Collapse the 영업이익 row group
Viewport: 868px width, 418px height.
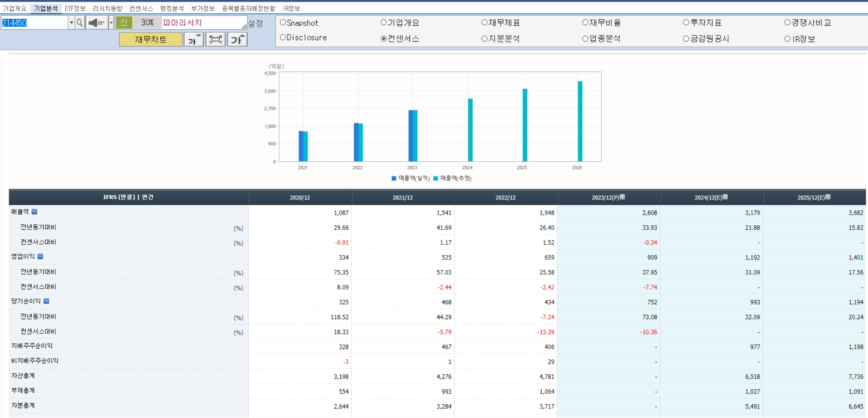point(40,256)
